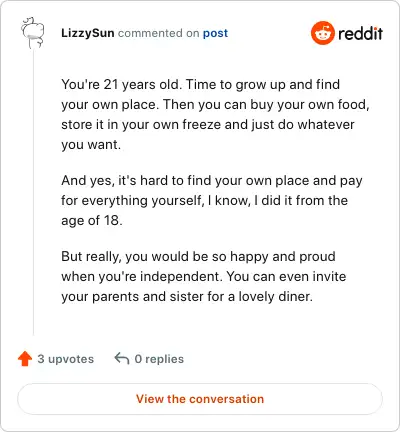Viewport: 400px width, 432px height.
Task: Click the words "age of 18."
Action: (x=92, y=220)
